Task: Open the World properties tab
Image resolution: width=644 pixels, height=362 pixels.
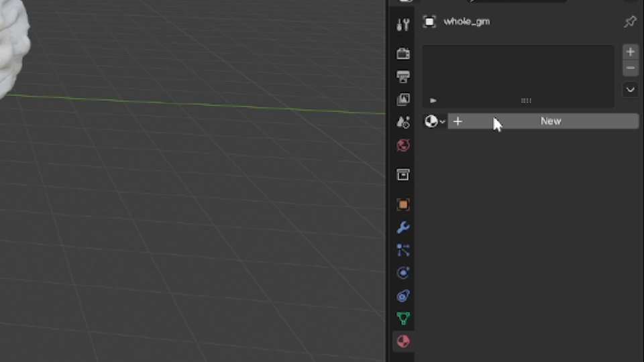Action: [403, 145]
